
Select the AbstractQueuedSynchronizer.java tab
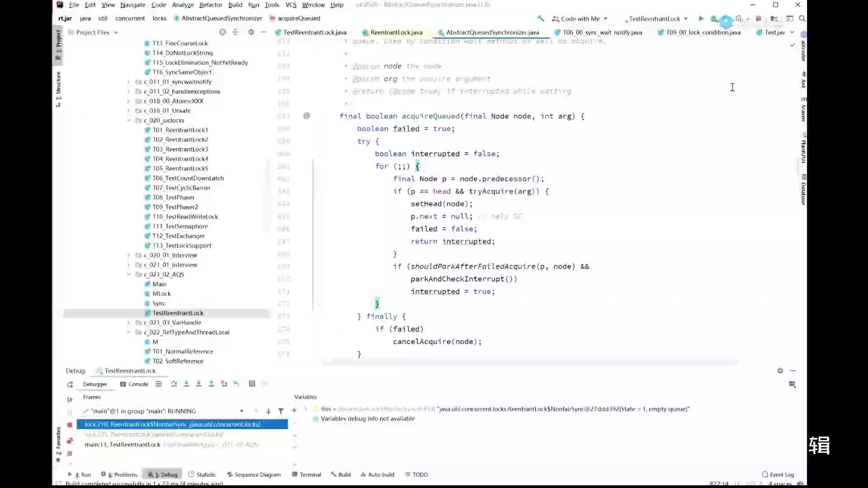(492, 32)
